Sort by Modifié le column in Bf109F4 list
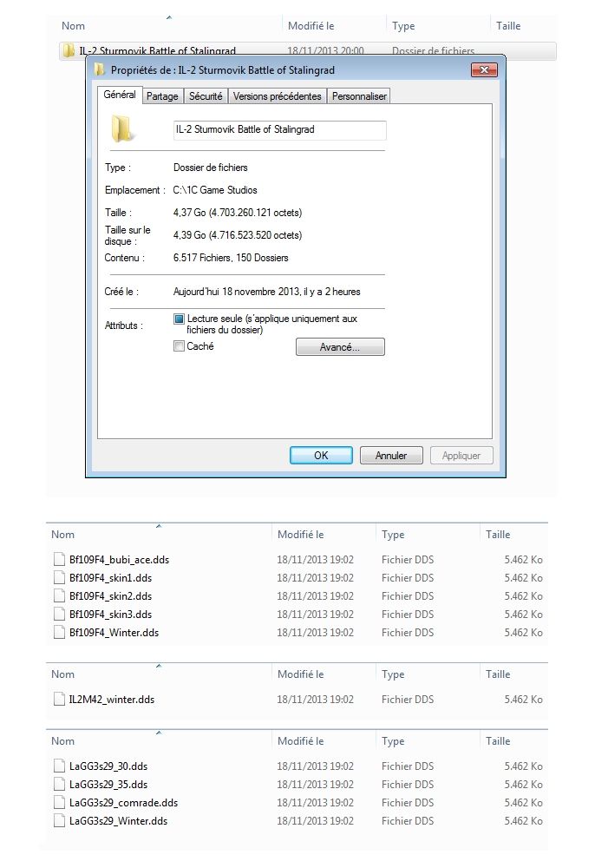595x868 pixels. point(300,535)
